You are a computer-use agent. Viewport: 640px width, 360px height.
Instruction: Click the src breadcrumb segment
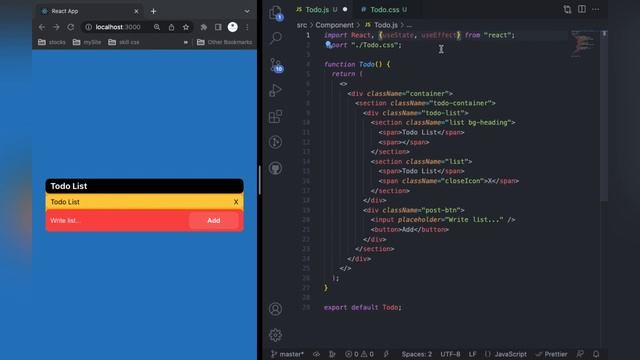(x=302, y=25)
